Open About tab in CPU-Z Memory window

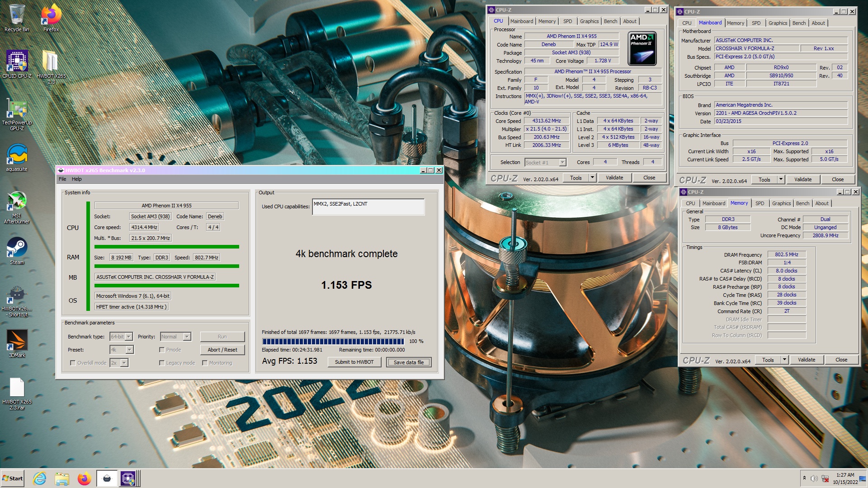822,203
